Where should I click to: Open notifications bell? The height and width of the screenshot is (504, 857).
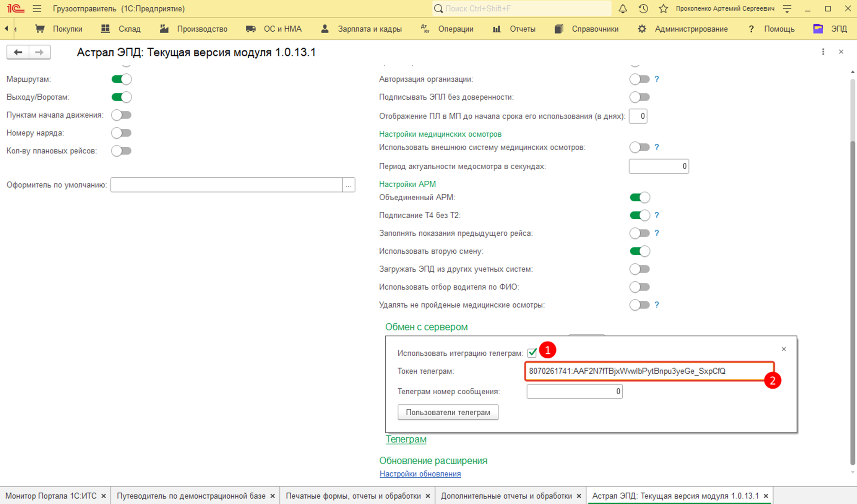623,8
